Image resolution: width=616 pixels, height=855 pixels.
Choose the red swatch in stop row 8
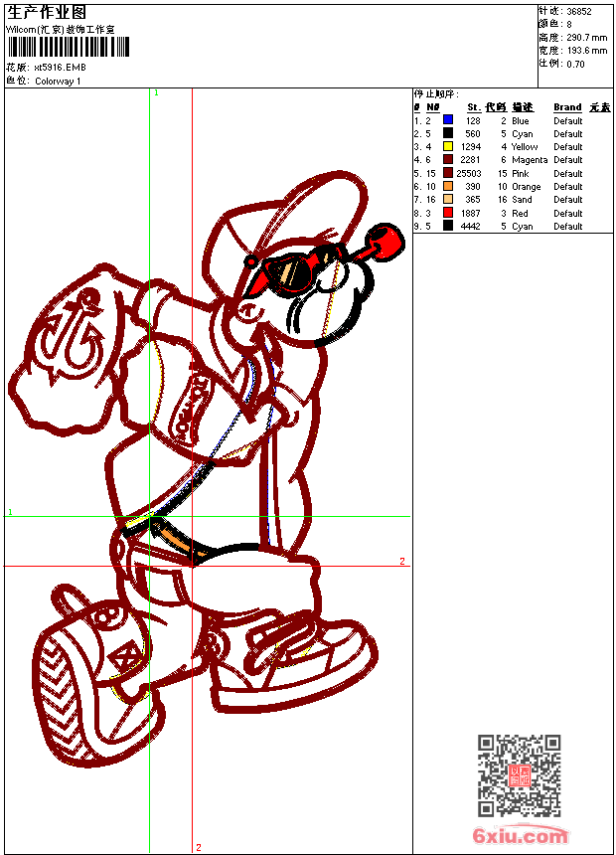pyautogui.click(x=448, y=213)
